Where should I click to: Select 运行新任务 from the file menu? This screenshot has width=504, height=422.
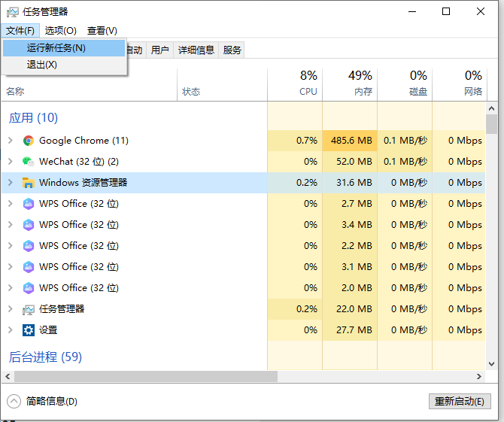[56, 48]
